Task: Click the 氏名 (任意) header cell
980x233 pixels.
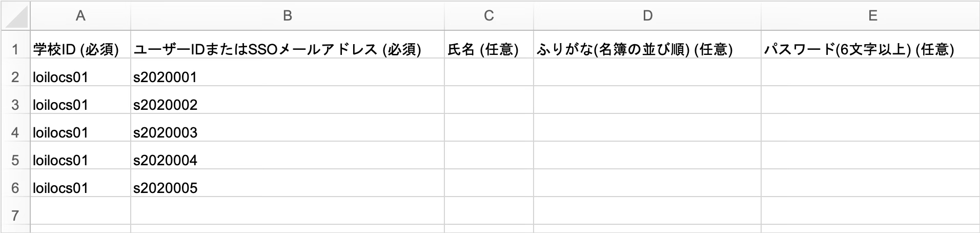Action: click(x=489, y=49)
